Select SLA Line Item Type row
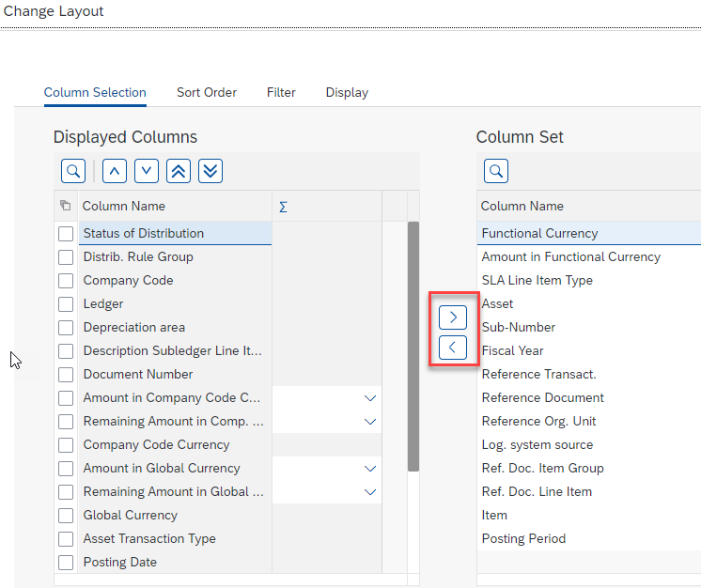 click(x=589, y=280)
